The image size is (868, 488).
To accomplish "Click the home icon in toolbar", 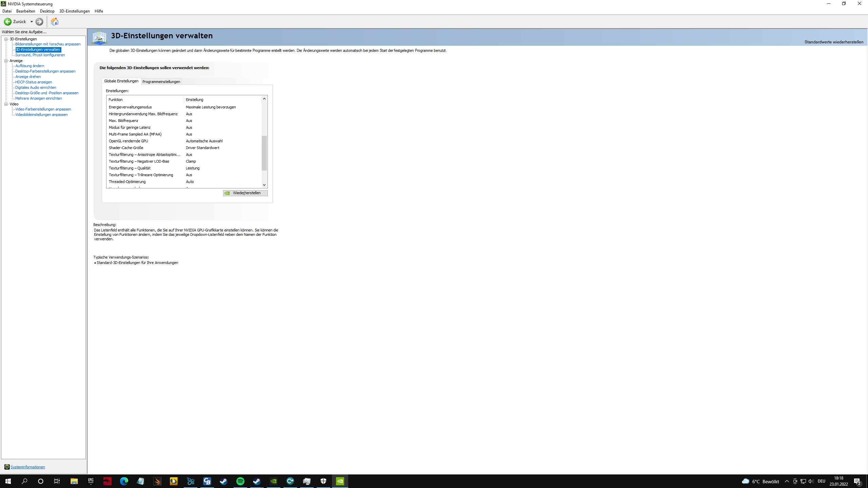I will point(55,22).
